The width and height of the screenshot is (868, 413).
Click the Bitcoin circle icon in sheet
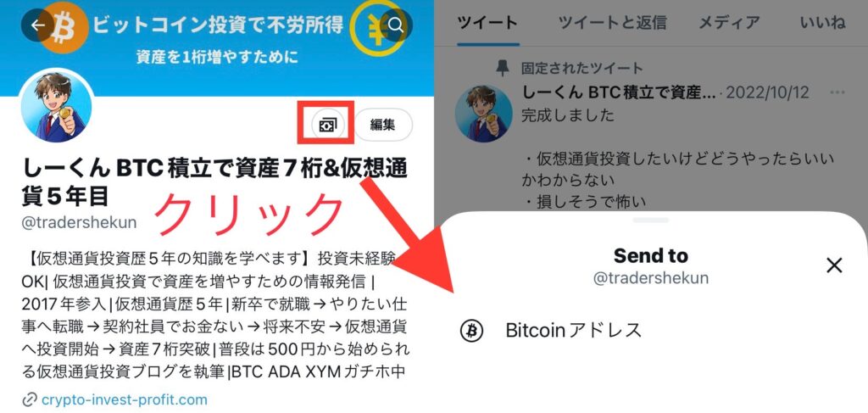pos(471,331)
